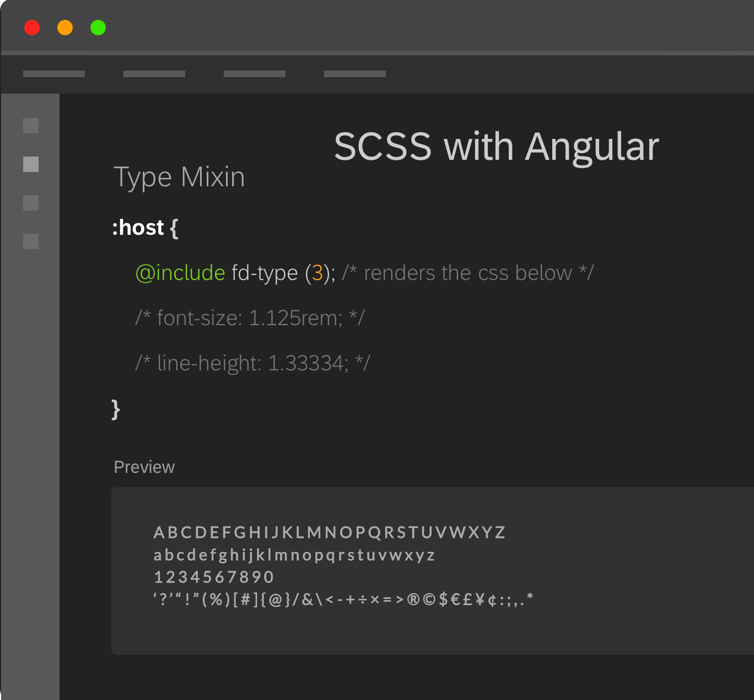Click the red close window button

(x=32, y=28)
